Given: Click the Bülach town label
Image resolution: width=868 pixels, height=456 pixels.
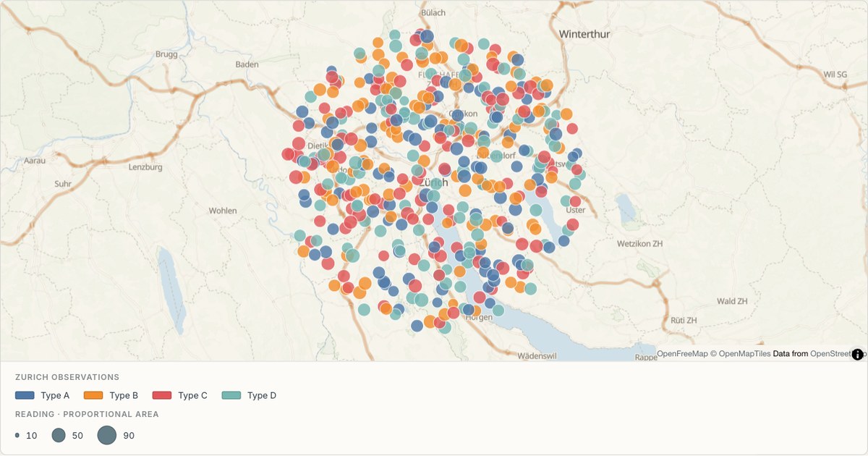Looking at the screenshot, I should coord(433,12).
